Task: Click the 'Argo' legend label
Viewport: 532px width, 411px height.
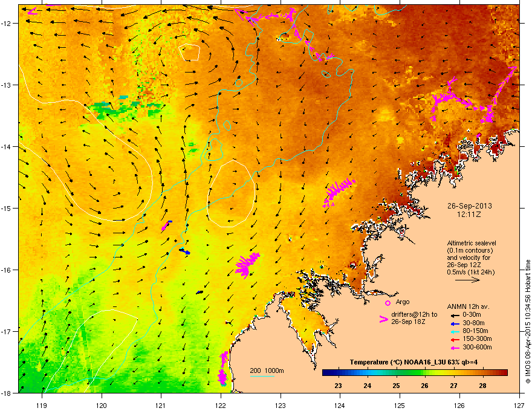Action: [x=403, y=302]
